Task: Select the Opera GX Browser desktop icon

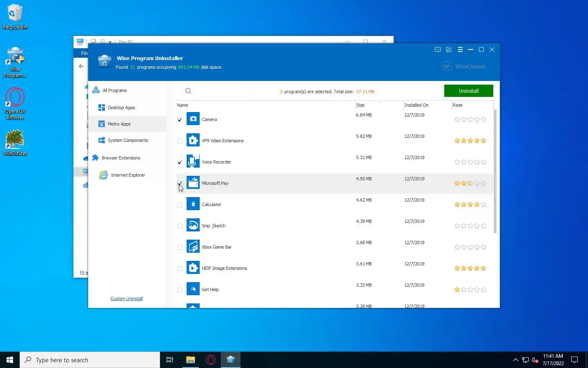Action: coord(15,104)
